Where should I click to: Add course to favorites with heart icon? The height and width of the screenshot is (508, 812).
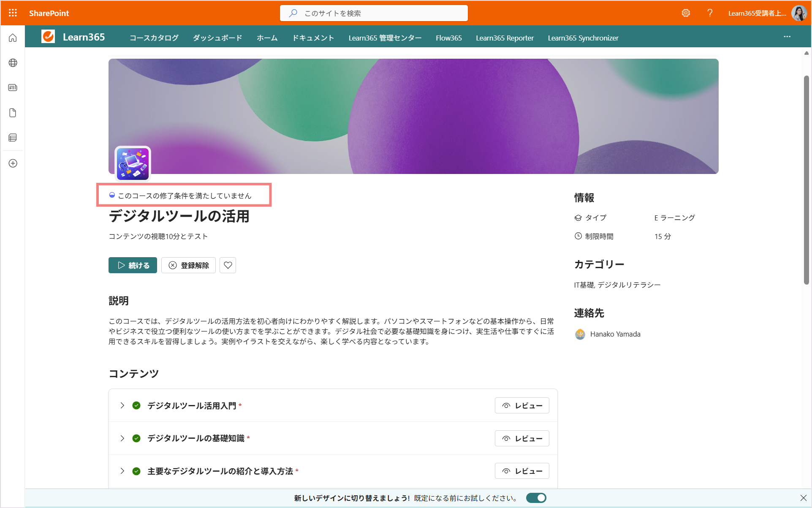(228, 265)
